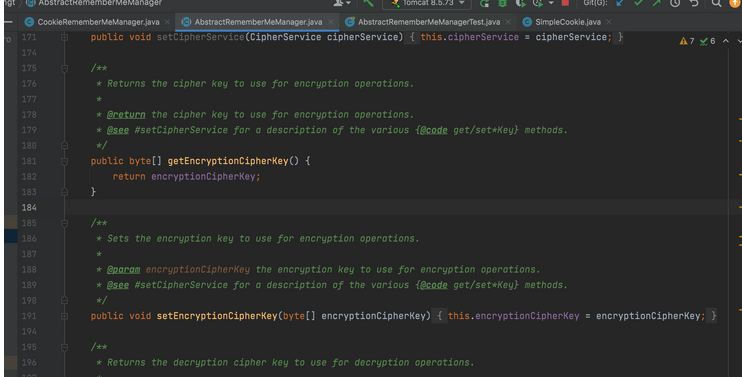The width and height of the screenshot is (742, 377).
Task: Click the @see tag on line 179
Action: tap(118, 130)
